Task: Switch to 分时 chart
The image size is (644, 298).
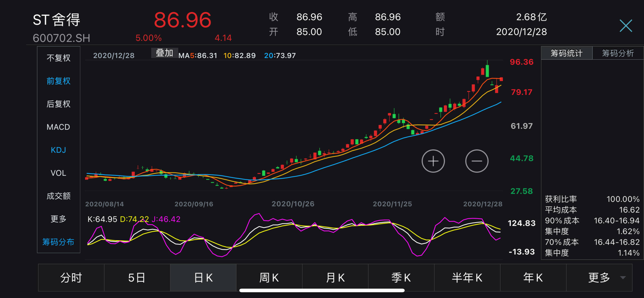Action: [x=71, y=278]
